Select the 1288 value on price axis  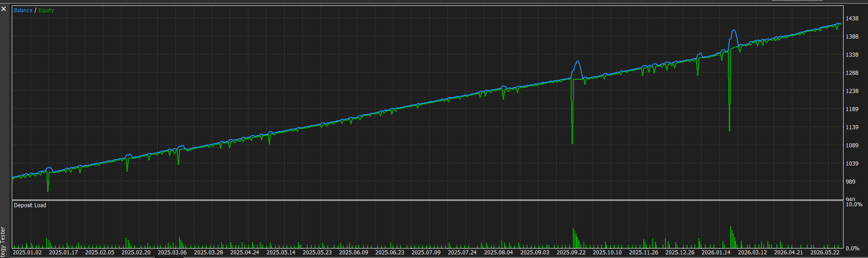852,73
